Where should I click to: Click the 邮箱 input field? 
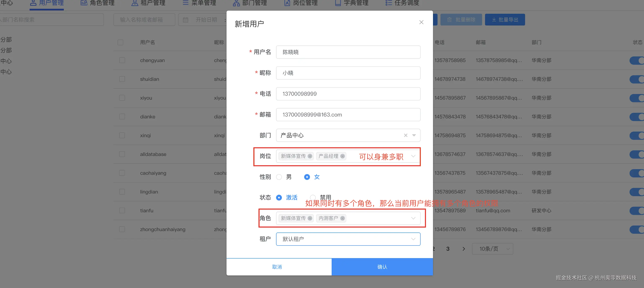click(x=348, y=114)
